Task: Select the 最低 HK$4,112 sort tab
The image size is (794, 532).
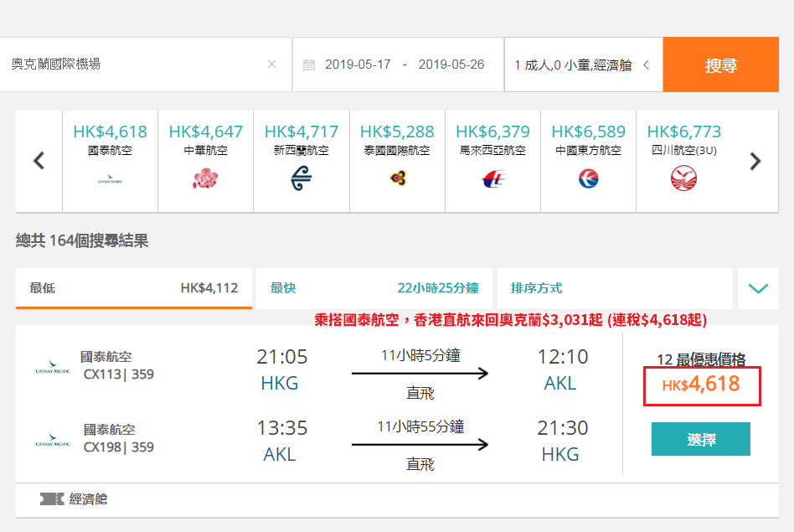Action: click(x=134, y=288)
